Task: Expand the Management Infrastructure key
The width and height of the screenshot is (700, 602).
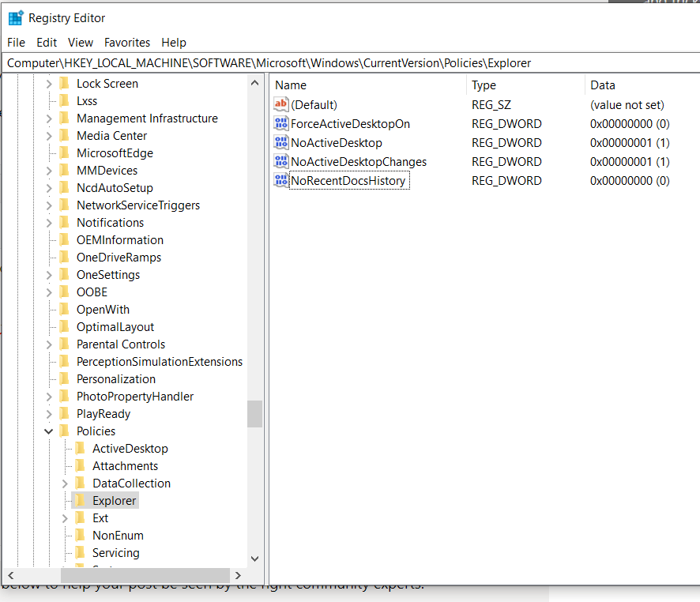Action: tap(49, 119)
